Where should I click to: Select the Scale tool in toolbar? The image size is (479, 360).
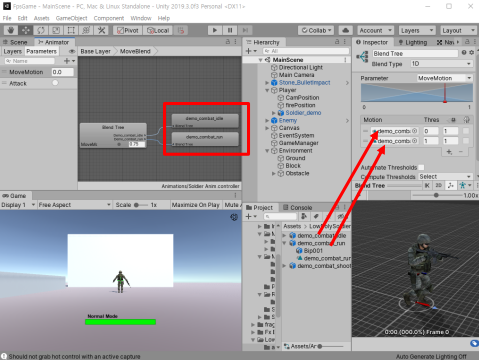[56, 30]
